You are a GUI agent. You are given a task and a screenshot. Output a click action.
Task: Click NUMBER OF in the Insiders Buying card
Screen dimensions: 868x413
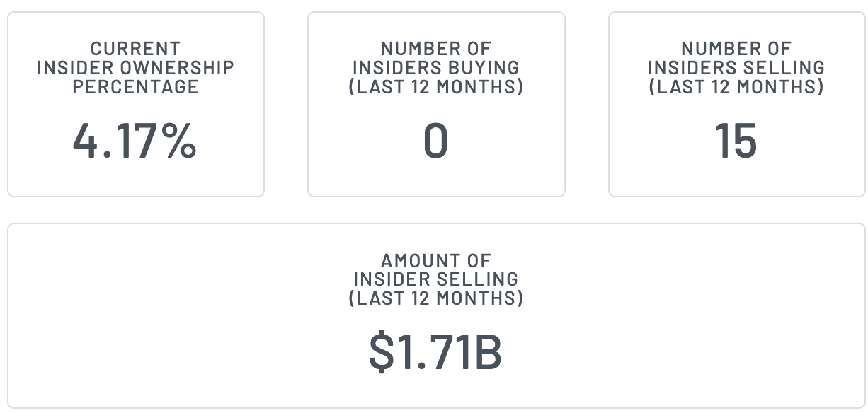pyautogui.click(x=435, y=49)
